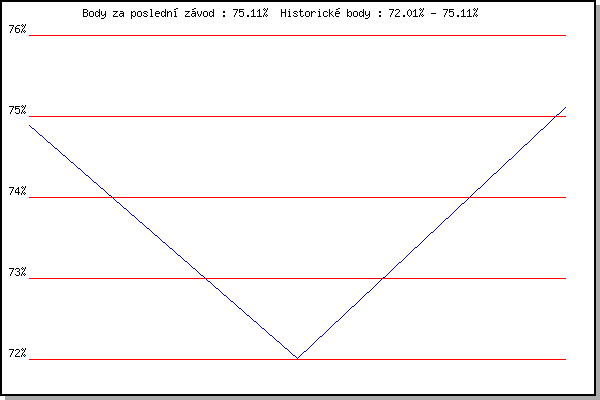Click the right end point of blue line
The width and height of the screenshot is (600, 400).
click(565, 107)
